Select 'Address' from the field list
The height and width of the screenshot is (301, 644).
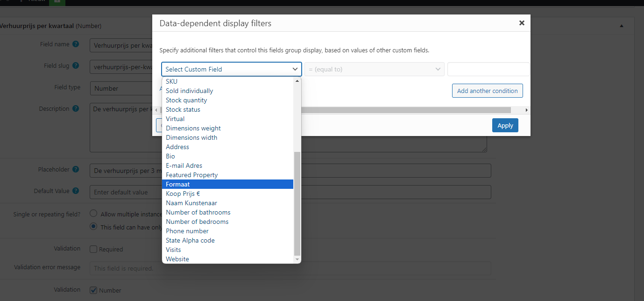(x=227, y=147)
